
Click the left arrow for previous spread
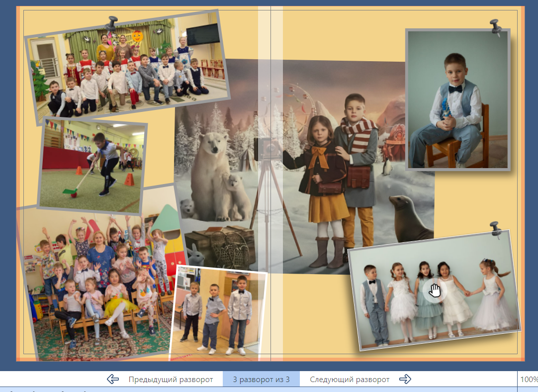click(113, 380)
